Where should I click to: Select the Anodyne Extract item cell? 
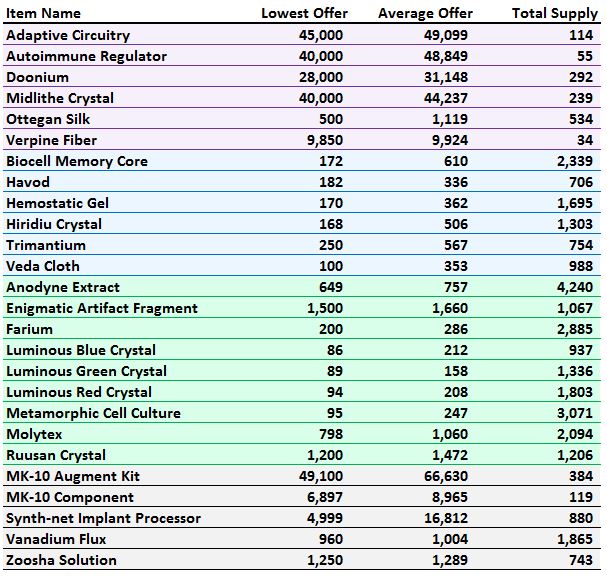coord(63,287)
